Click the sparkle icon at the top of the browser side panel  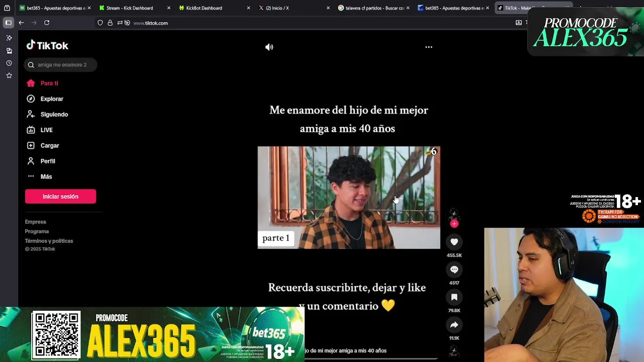click(x=9, y=38)
